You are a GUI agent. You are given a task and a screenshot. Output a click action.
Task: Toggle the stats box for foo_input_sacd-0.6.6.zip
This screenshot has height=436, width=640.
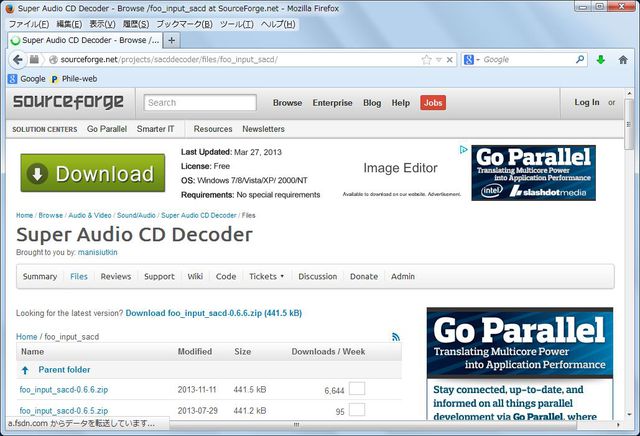tap(357, 389)
